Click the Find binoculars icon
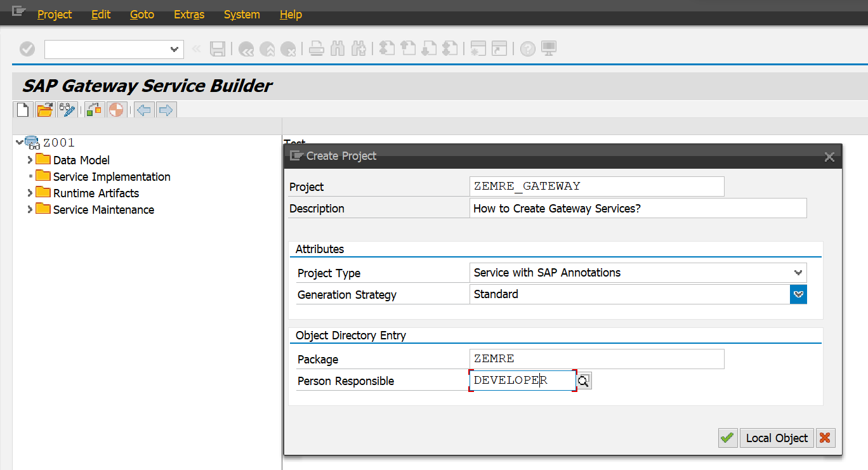 (338, 49)
